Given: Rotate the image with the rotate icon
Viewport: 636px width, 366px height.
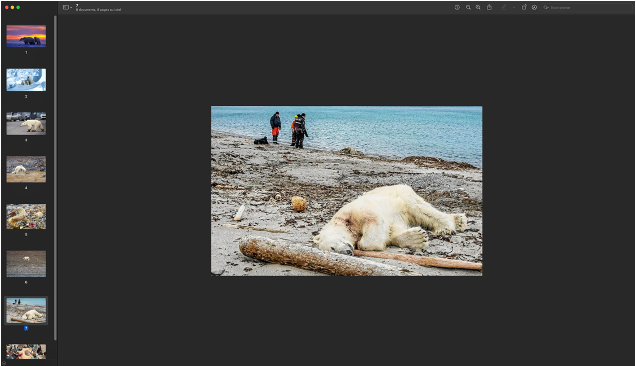Looking at the screenshot, I should [524, 7].
